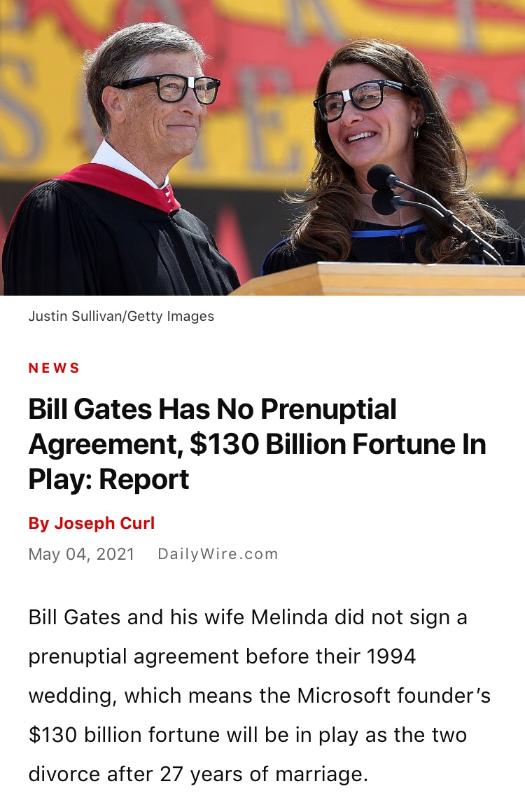The height and width of the screenshot is (812, 525).
Task: Click the May 04, 2021 publish date
Action: [x=81, y=554]
